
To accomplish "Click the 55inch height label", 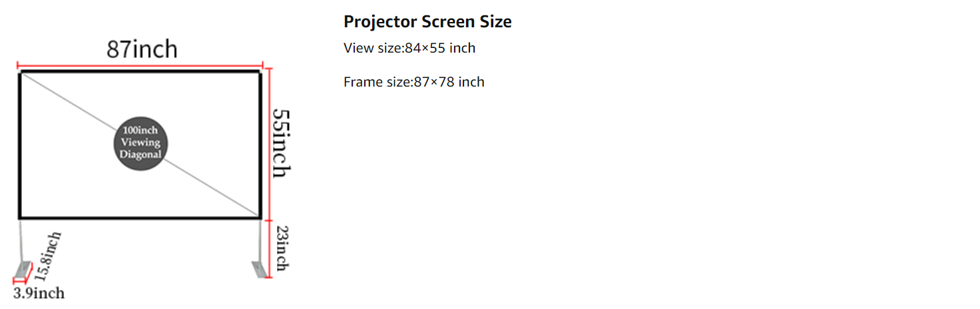I will (x=281, y=143).
